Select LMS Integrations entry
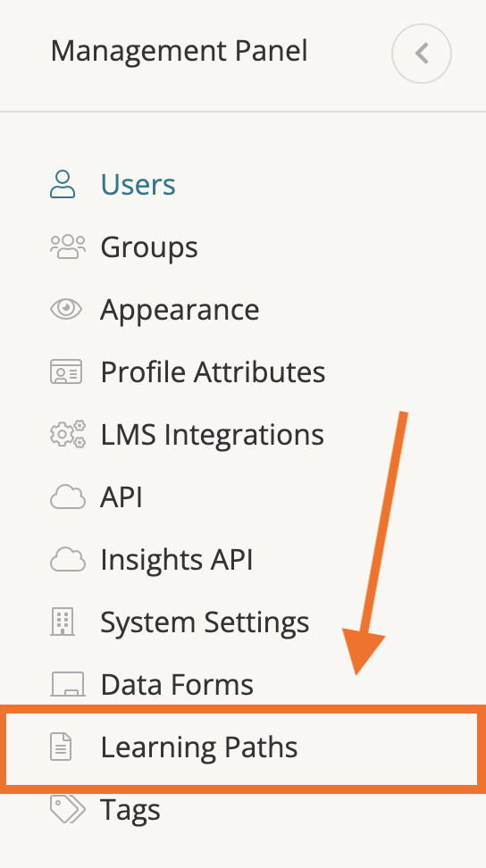Screen dimensions: 486x868 click(x=212, y=435)
